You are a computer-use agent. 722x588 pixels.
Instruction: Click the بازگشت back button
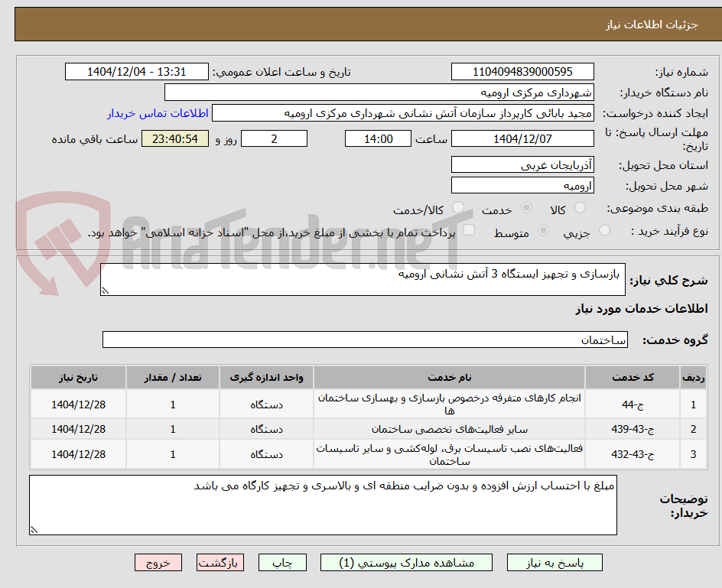click(220, 563)
